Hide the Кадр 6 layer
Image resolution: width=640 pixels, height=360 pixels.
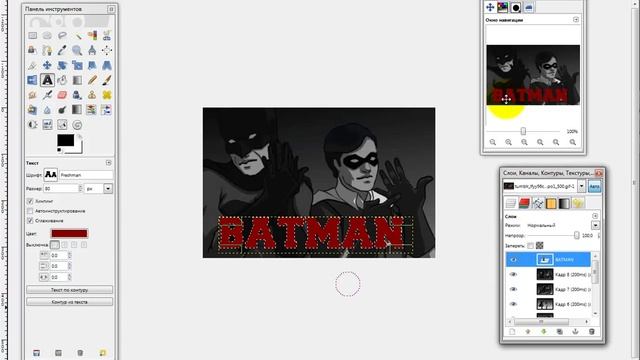[513, 304]
